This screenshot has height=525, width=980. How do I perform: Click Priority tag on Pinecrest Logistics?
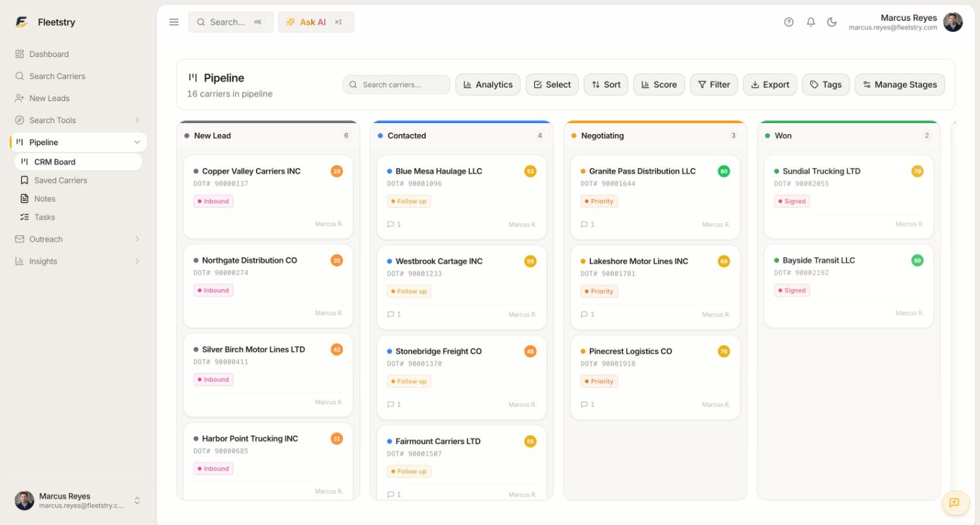pos(599,381)
